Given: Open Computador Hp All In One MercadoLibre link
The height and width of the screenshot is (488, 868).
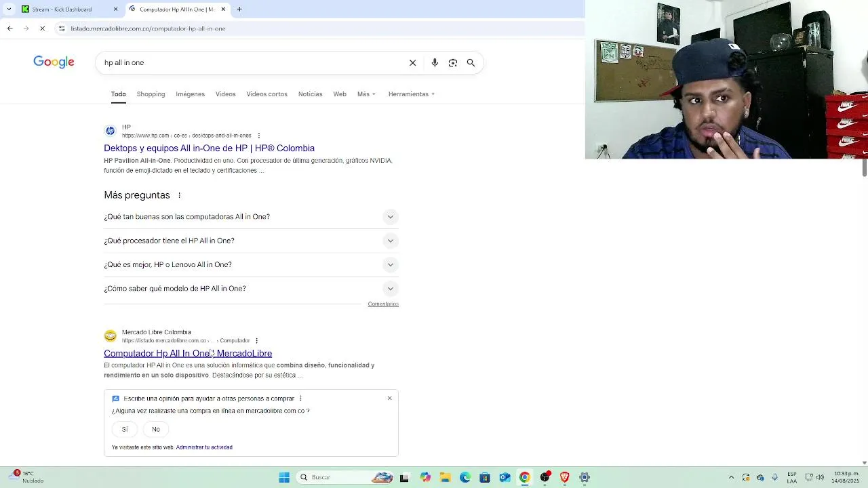Looking at the screenshot, I should click(x=188, y=353).
